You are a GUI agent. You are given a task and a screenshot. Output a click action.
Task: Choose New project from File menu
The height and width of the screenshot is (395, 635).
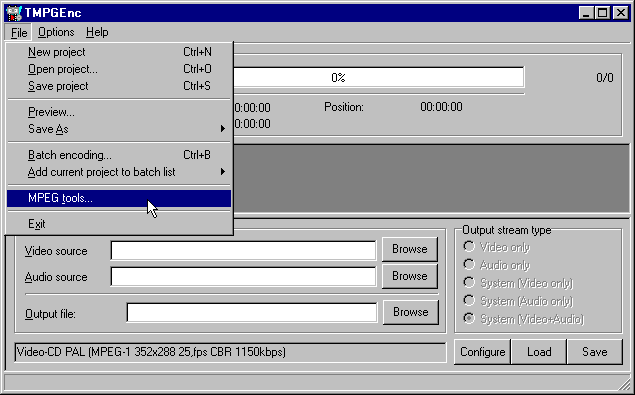point(119,52)
